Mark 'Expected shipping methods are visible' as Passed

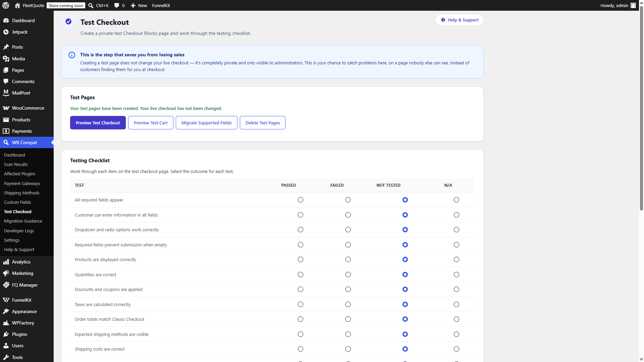pyautogui.click(x=301, y=334)
